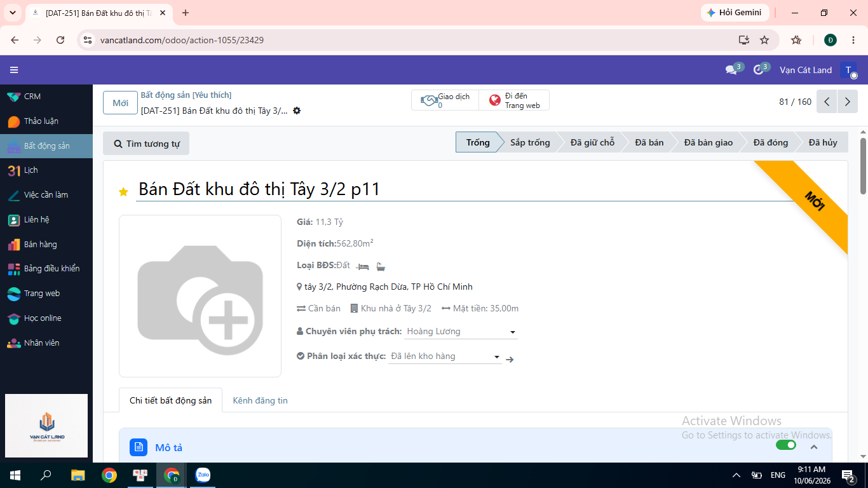Screen dimensions: 868x488
Task: Toggle the green Mô tả switch
Action: [x=786, y=445]
